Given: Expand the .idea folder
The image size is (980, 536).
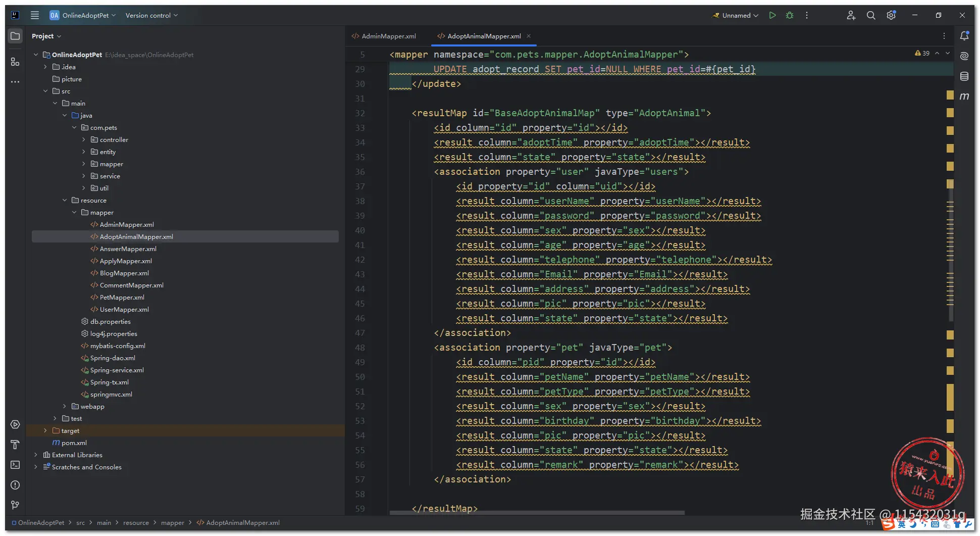Looking at the screenshot, I should pos(45,67).
